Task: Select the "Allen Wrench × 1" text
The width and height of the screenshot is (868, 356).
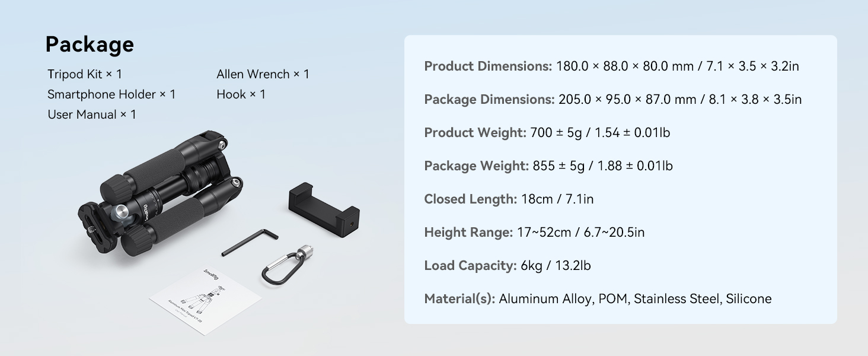Action: click(263, 74)
